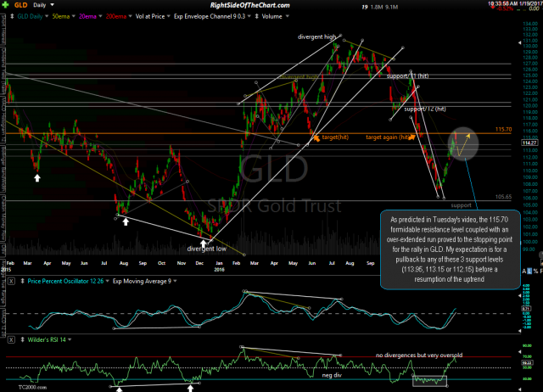Click Exp Moving Average 9 label
The width and height of the screenshot is (543, 392).
click(142, 281)
